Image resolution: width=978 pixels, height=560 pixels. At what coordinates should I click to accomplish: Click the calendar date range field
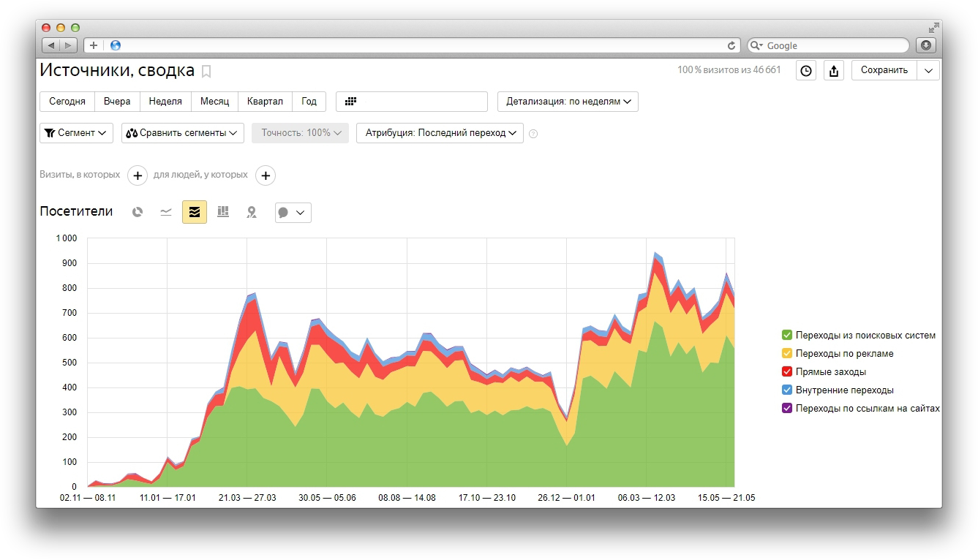(x=412, y=102)
